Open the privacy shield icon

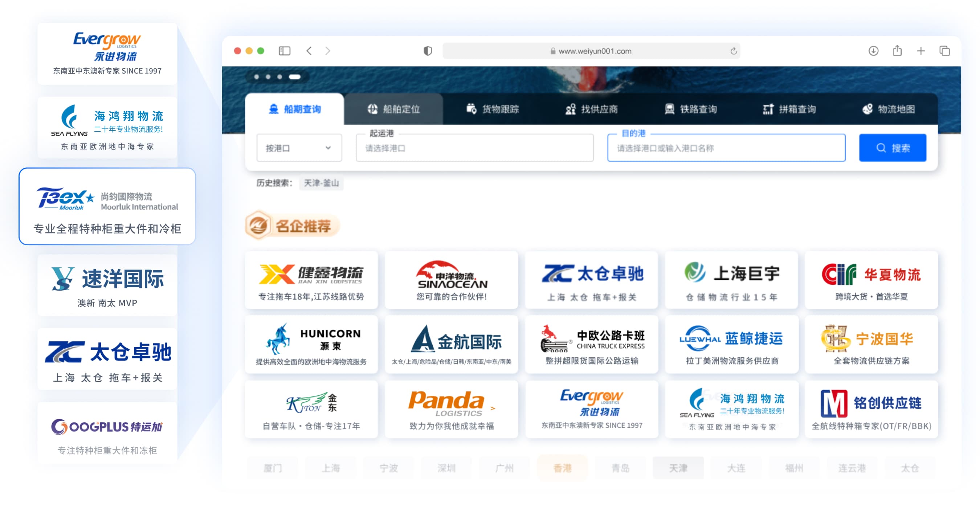428,51
